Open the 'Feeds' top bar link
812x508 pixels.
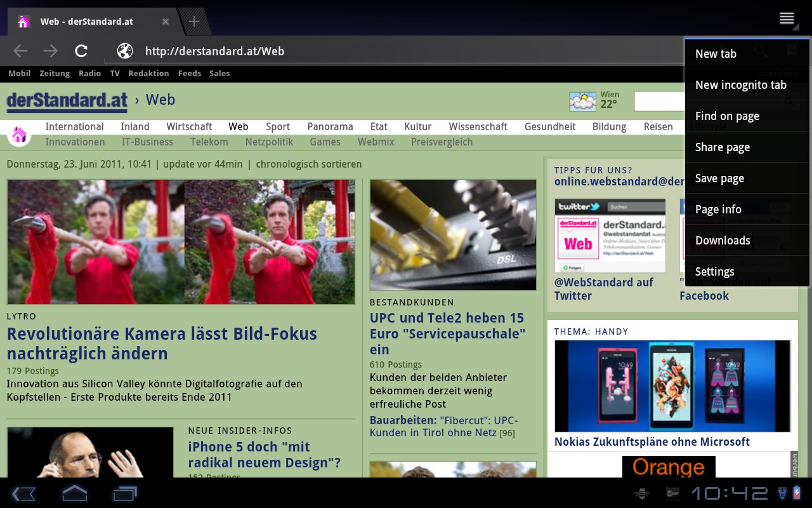[190, 74]
